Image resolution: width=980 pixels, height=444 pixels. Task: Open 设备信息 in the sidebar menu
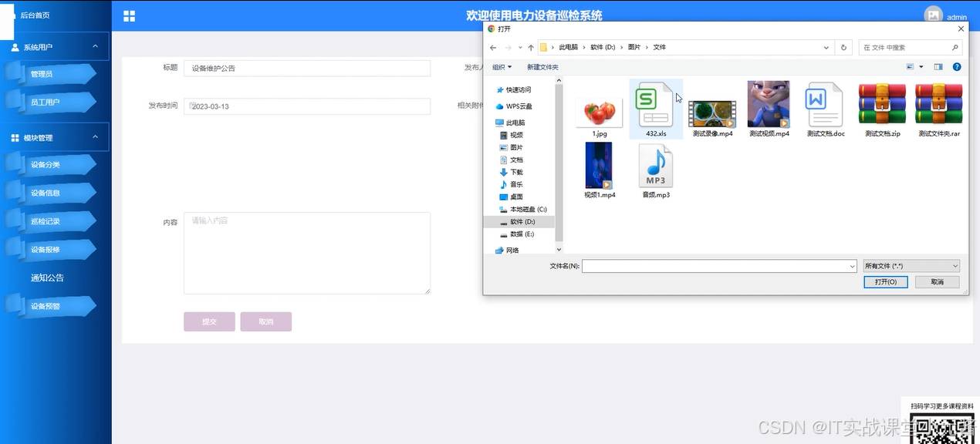click(46, 193)
